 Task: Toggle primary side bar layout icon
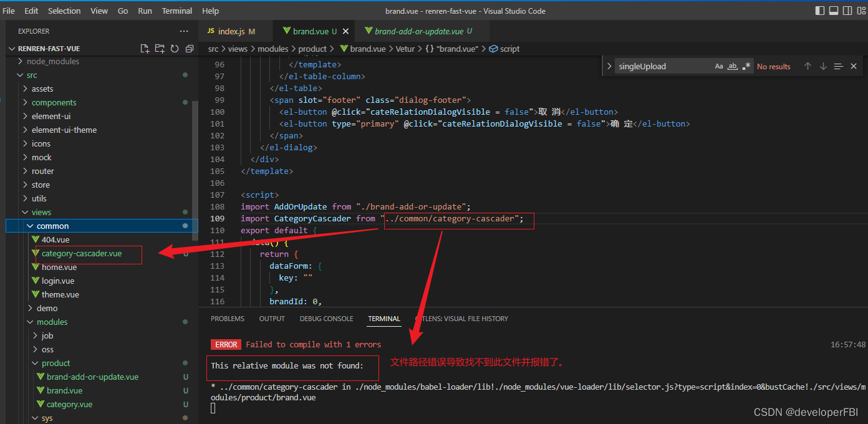819,11
